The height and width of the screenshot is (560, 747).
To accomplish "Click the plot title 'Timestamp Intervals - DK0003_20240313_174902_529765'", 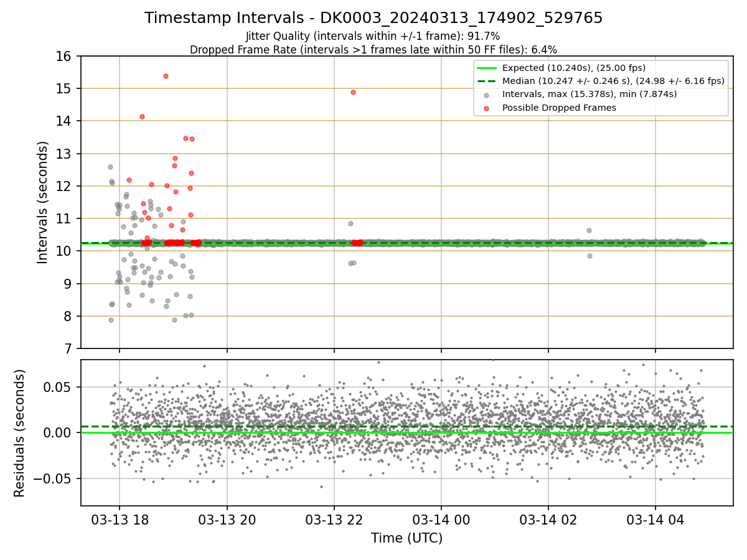I will 374,18.
